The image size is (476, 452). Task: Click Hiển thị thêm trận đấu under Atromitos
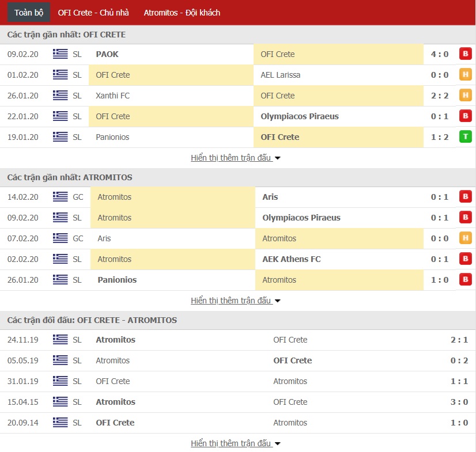click(231, 301)
